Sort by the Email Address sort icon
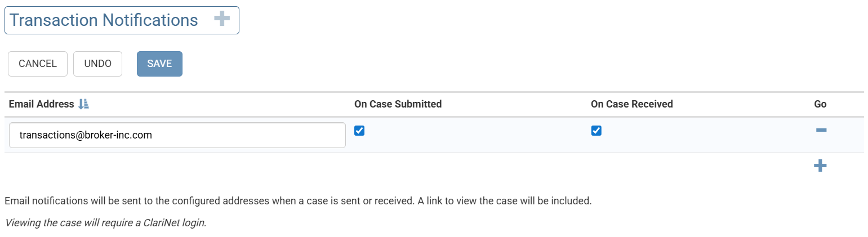This screenshot has height=237, width=868. coord(83,104)
